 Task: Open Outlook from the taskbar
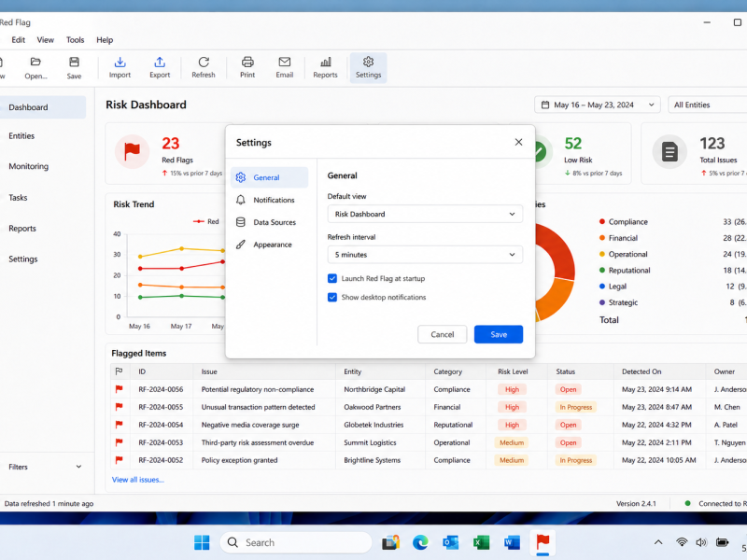click(451, 542)
